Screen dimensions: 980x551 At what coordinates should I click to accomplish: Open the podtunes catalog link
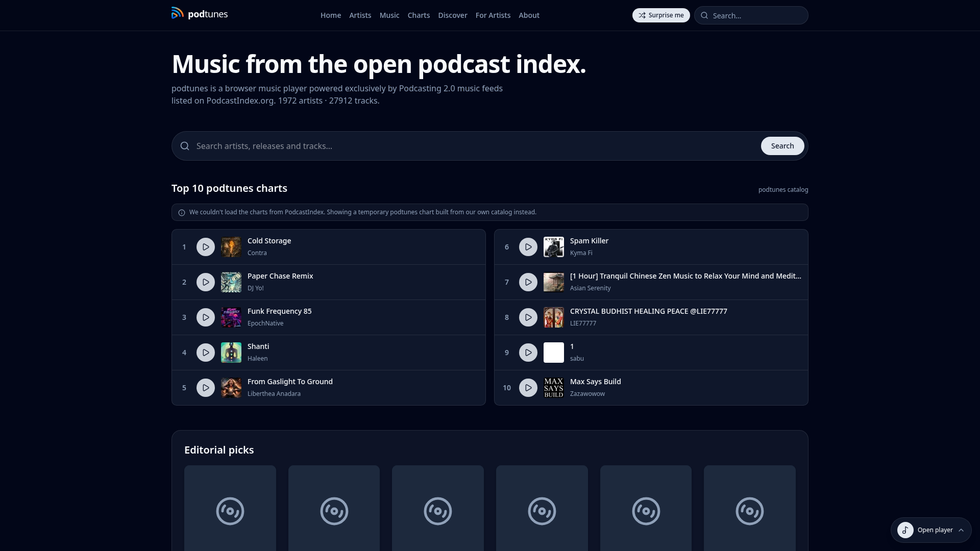pos(783,190)
